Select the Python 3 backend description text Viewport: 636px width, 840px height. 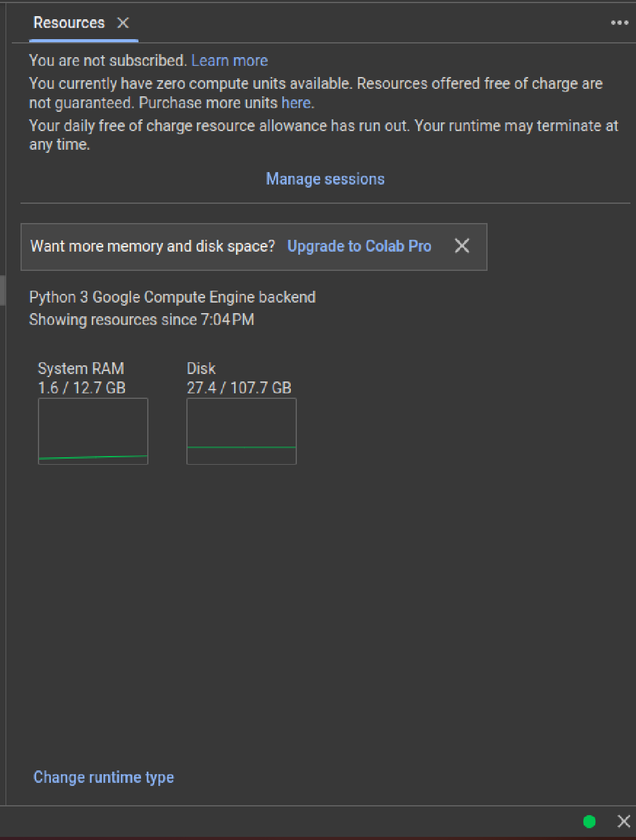(172, 297)
